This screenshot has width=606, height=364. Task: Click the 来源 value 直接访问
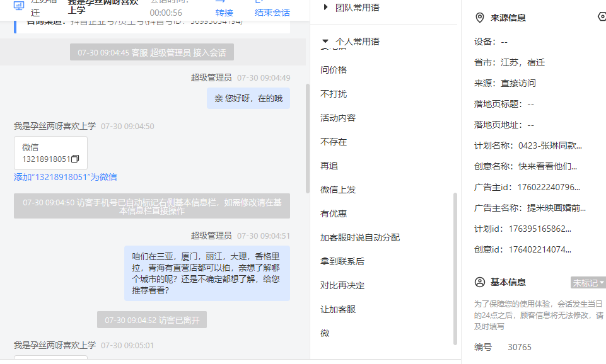click(x=518, y=83)
